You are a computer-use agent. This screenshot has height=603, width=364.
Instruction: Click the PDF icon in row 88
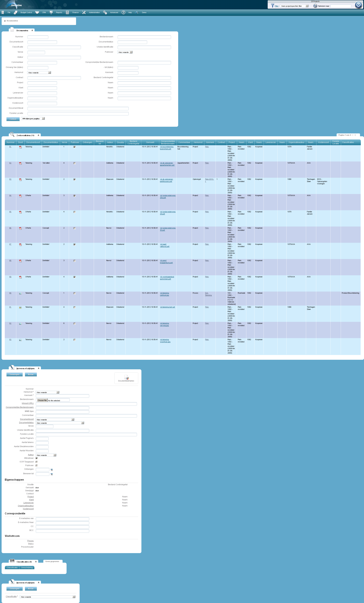[x=21, y=261]
